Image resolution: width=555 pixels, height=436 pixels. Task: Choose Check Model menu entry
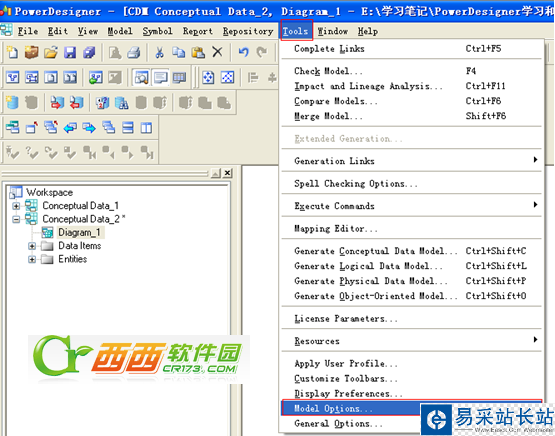pos(412,71)
